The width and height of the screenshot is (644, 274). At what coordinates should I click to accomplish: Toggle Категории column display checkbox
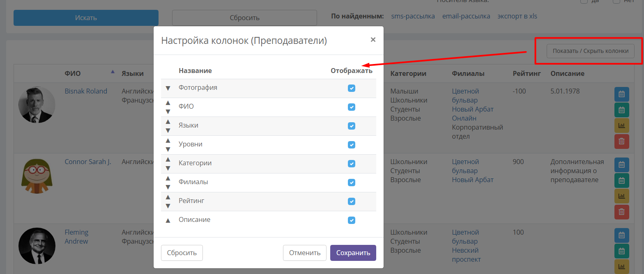(352, 164)
